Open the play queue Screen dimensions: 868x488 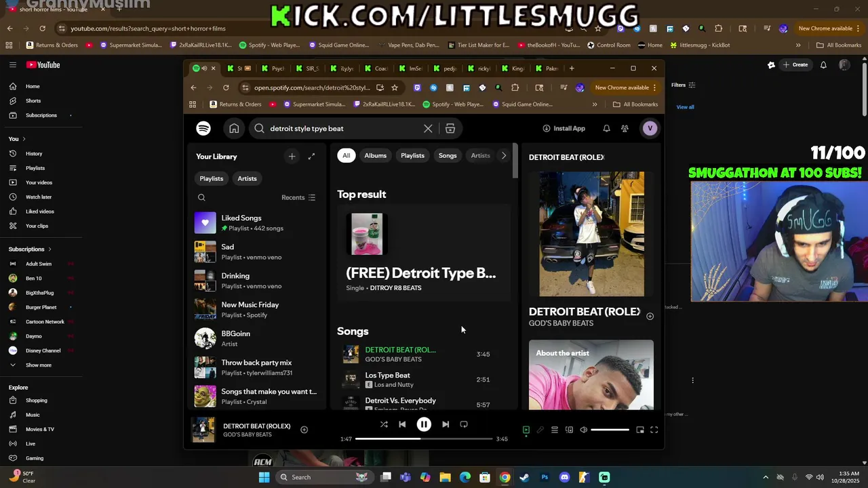tap(554, 430)
